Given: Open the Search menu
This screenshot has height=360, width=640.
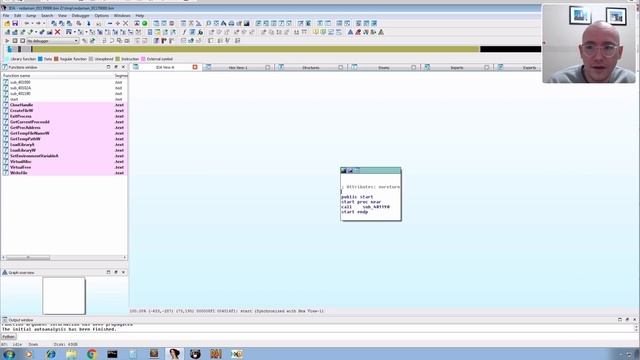Looking at the screenshot, I should 47,16.
